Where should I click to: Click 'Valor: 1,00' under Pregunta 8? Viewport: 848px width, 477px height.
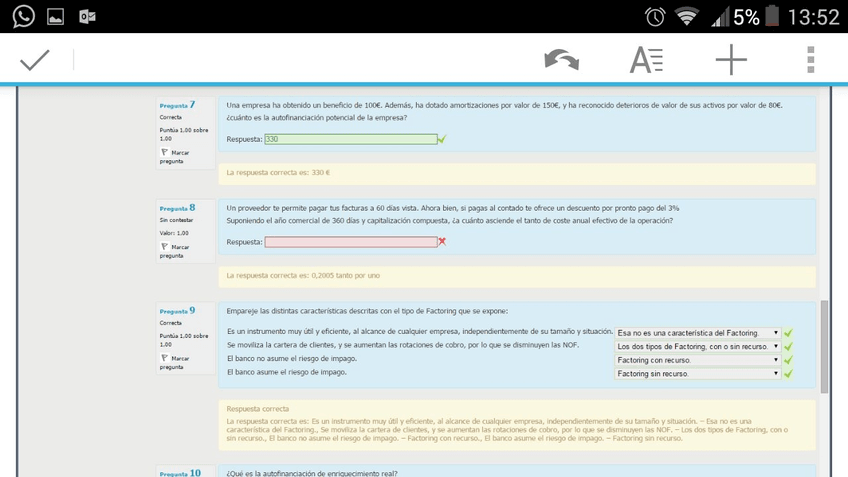click(174, 233)
